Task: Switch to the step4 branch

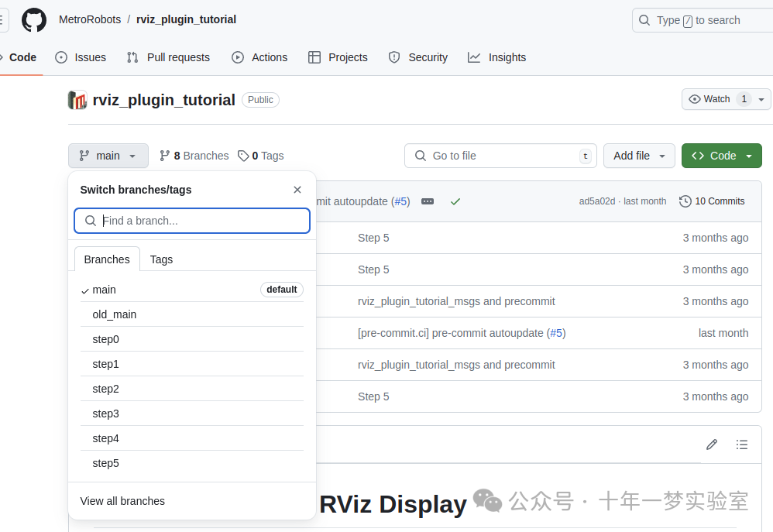Action: click(x=192, y=438)
